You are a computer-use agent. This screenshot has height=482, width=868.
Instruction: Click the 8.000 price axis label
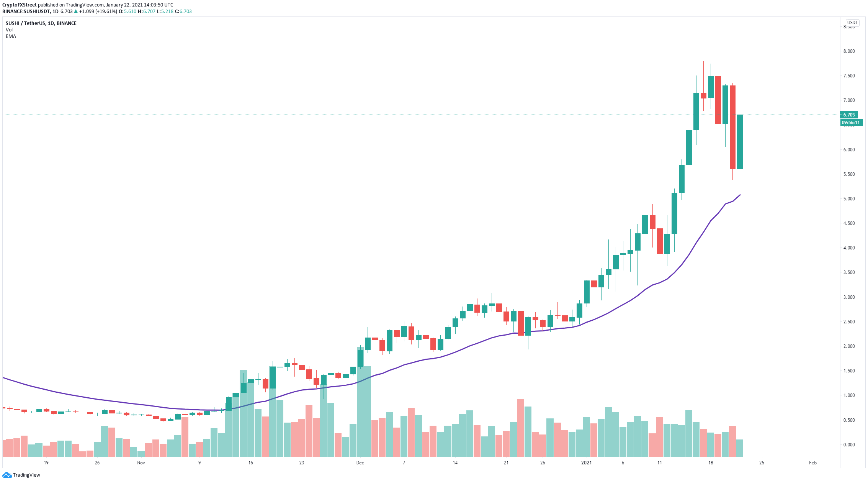click(849, 51)
